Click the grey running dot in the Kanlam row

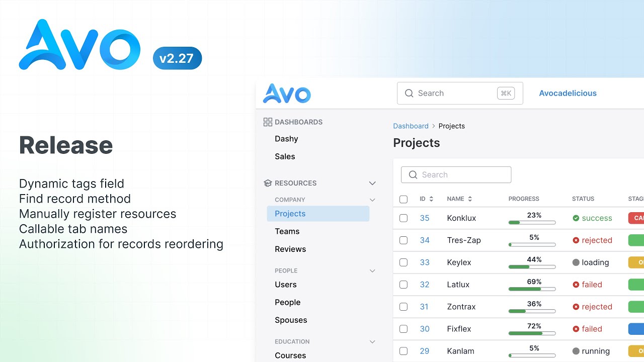click(x=576, y=351)
